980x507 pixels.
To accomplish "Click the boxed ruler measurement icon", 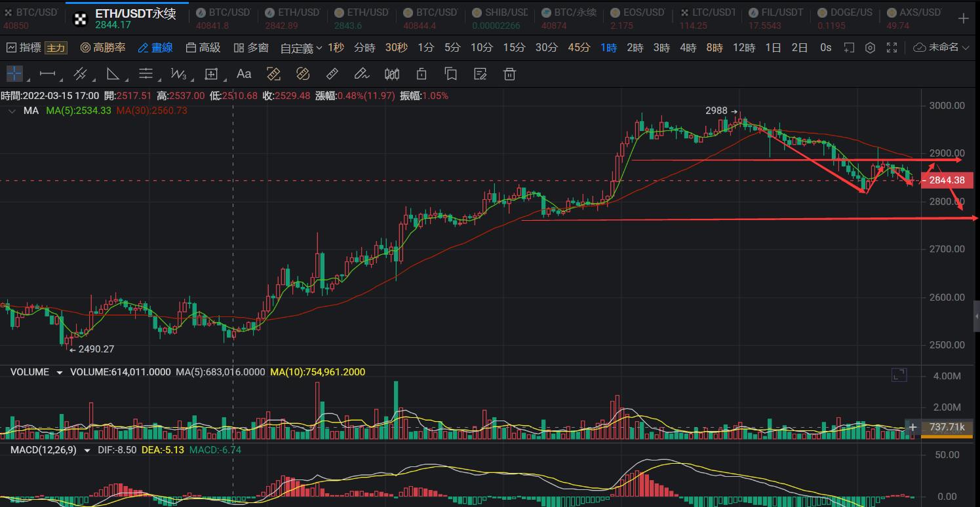I will [273, 73].
